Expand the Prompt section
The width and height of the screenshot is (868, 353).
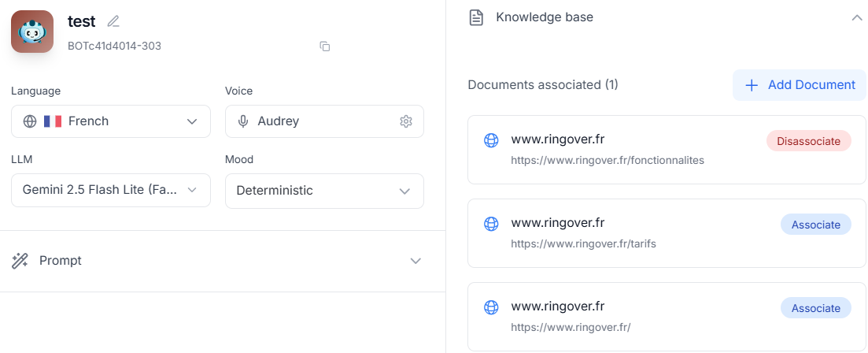(416, 261)
